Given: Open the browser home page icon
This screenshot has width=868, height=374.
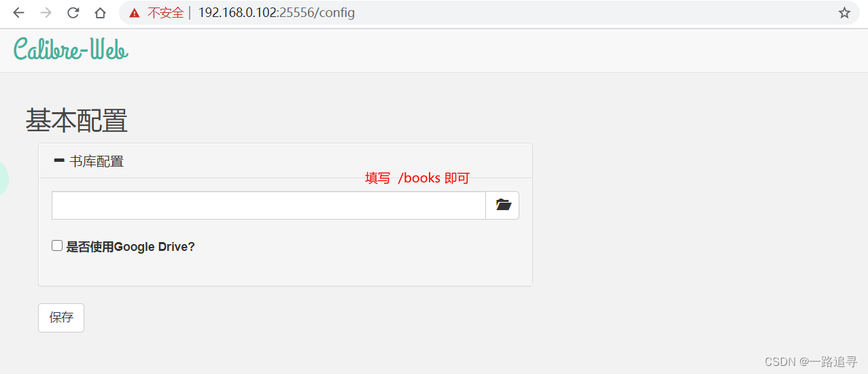Looking at the screenshot, I should [100, 13].
